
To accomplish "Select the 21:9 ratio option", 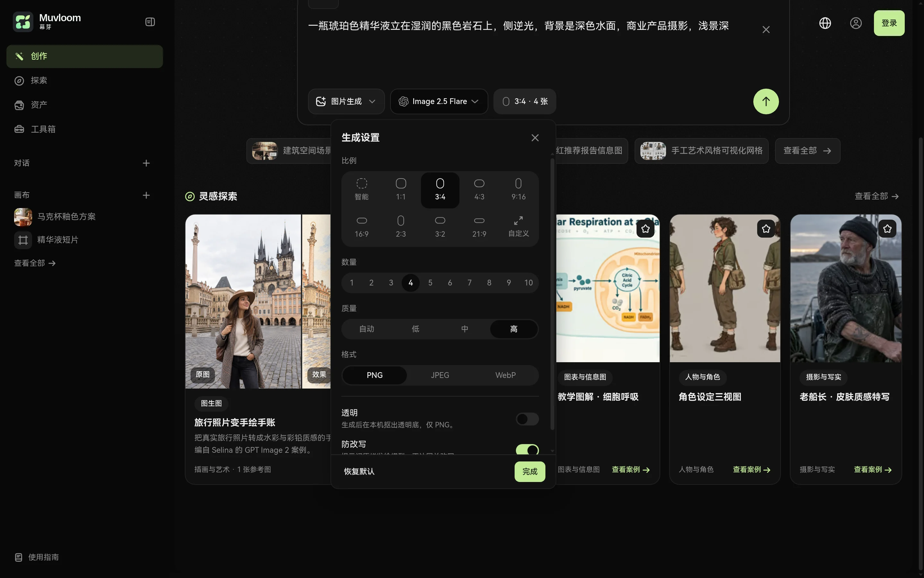I will pos(479,227).
